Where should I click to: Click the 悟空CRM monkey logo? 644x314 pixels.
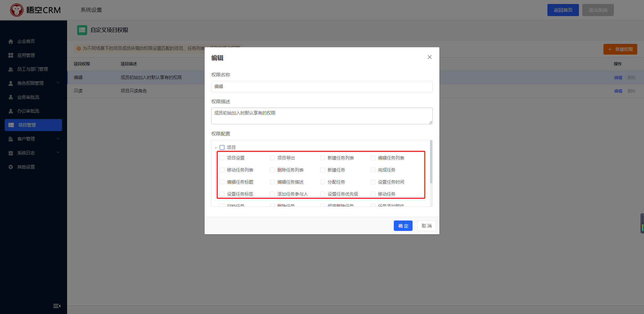click(x=16, y=10)
